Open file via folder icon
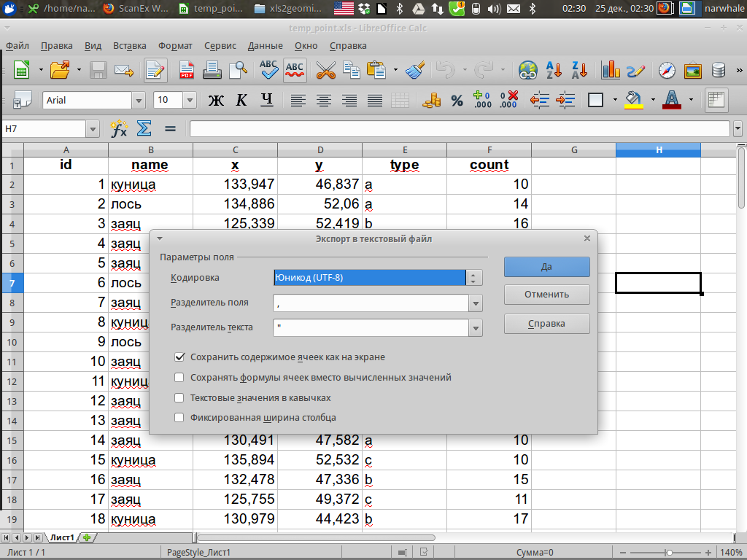 60,71
